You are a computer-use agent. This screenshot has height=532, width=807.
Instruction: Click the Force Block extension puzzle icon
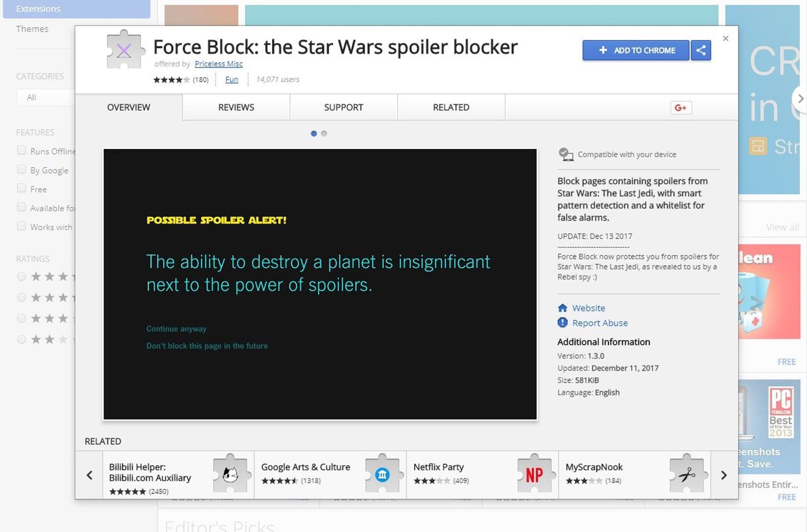[x=124, y=51]
